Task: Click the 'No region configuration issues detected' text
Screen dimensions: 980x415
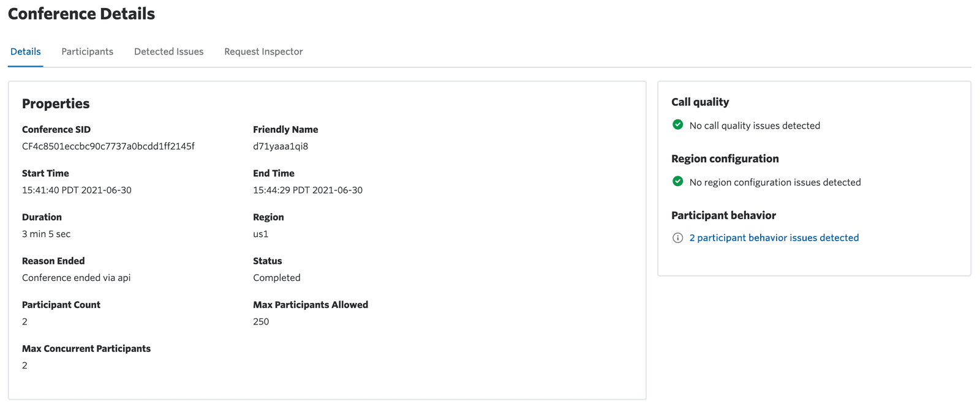Action: coord(775,182)
